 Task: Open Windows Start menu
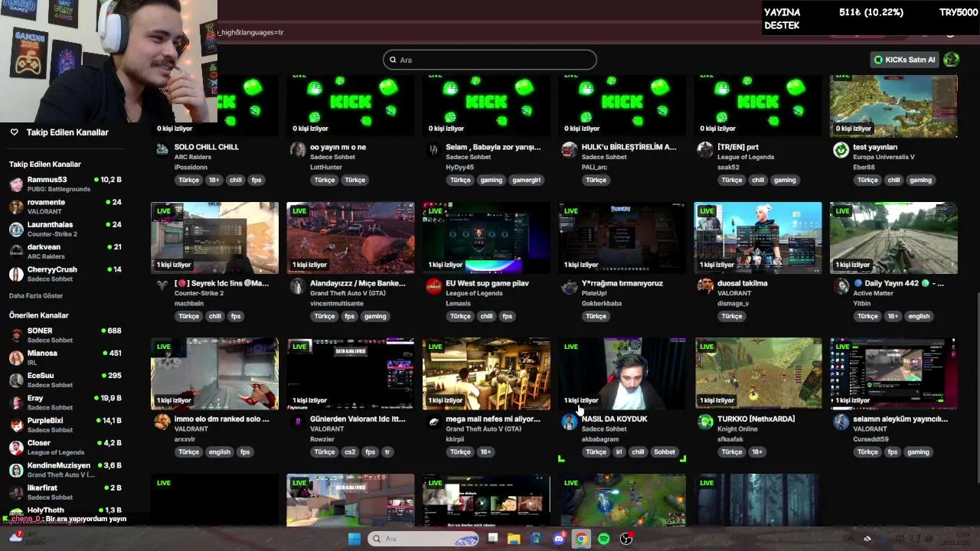[354, 539]
